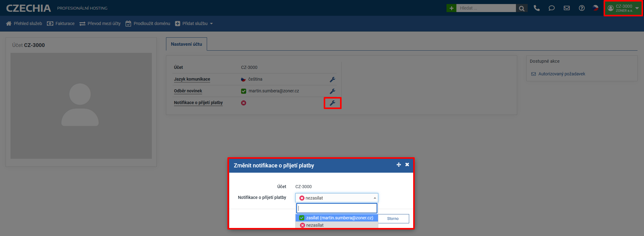Click wrench for Notifikace o přijetí platby
The image size is (644, 236).
[x=332, y=103]
